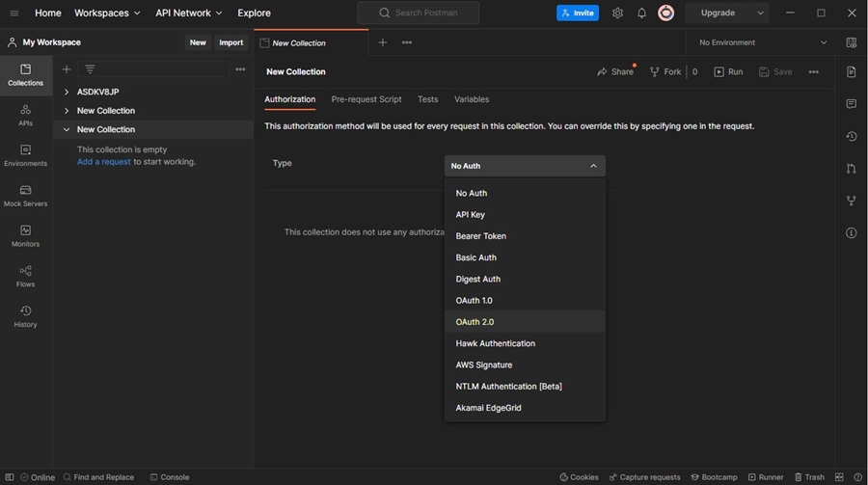The width and height of the screenshot is (868, 485).
Task: Create a new collection with plus icon
Action: [67, 69]
